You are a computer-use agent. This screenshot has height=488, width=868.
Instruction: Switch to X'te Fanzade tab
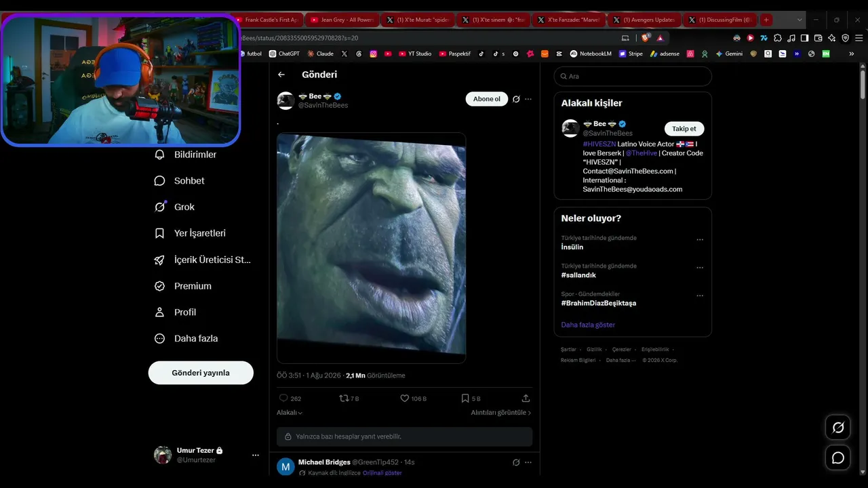coord(568,20)
